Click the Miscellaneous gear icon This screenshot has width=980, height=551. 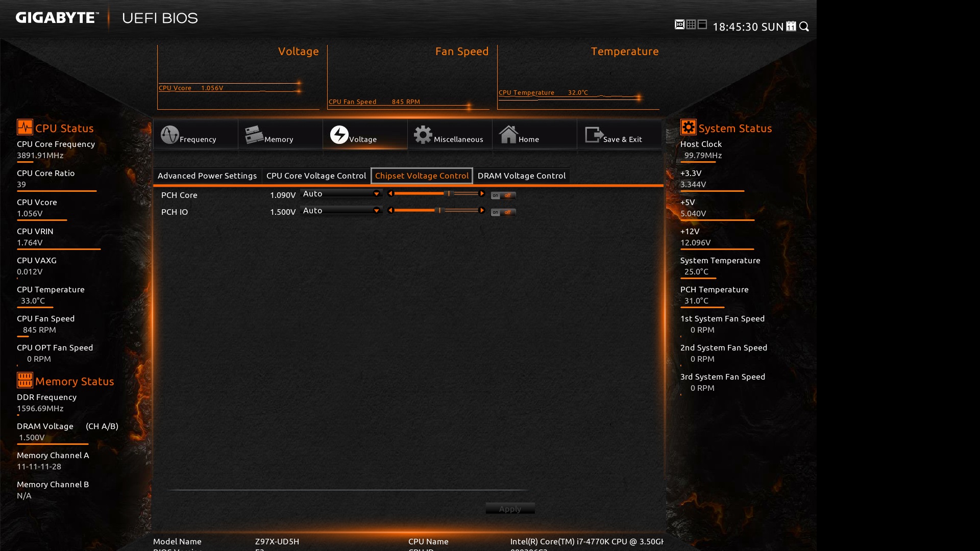click(423, 135)
